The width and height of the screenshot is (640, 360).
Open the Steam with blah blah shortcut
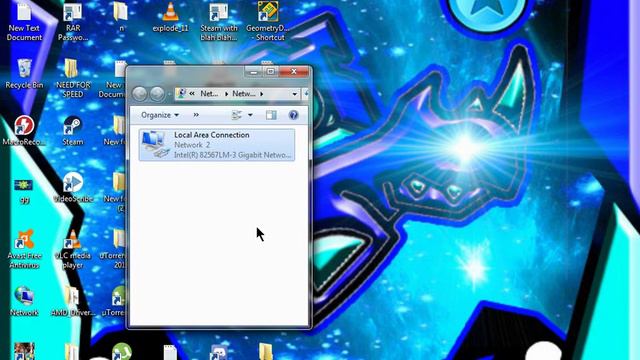(x=219, y=22)
